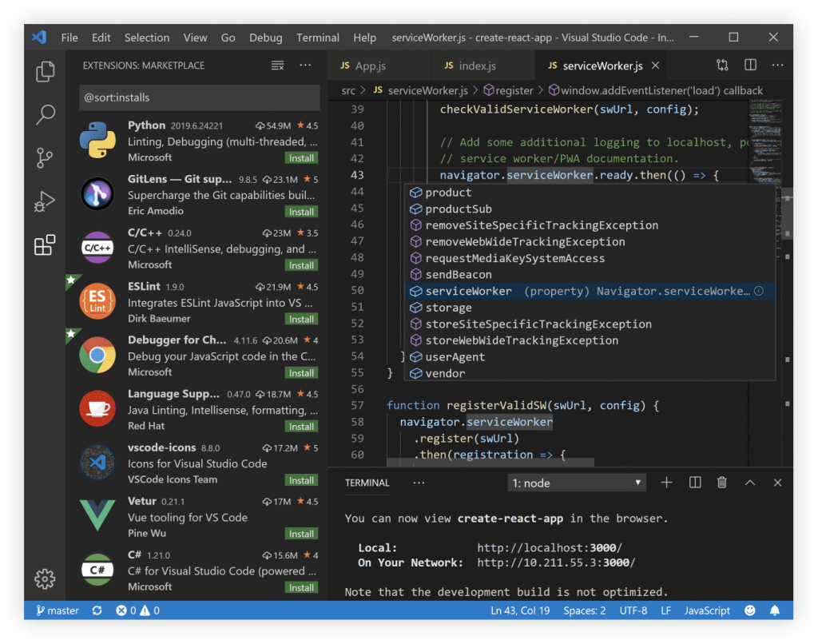Install the GitLens extension
The height and width of the screenshot is (644, 818).
tap(301, 212)
